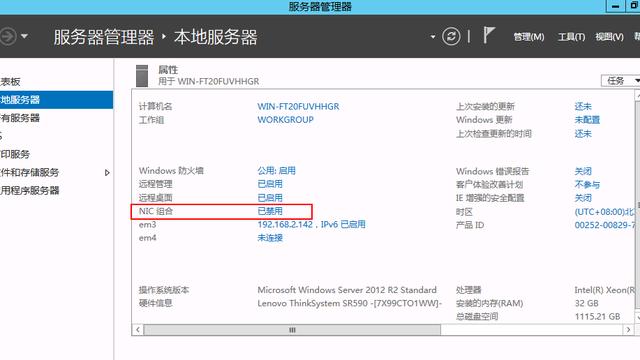Select 打印服务 in the sidebar

[x=56, y=154]
